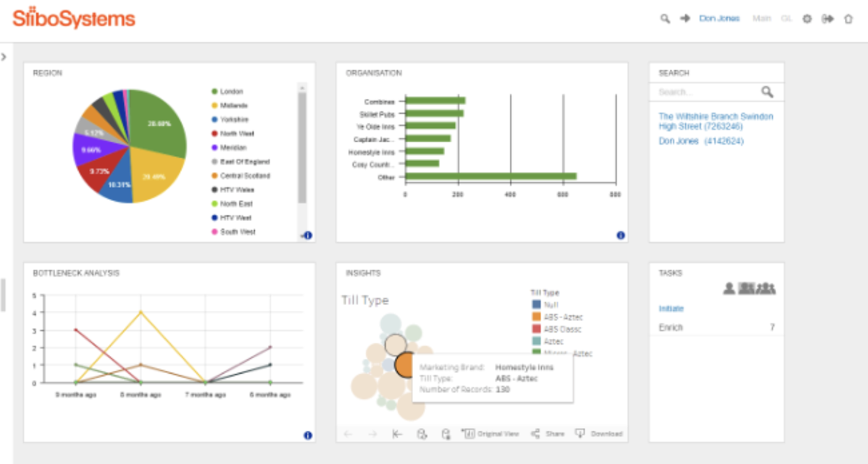The image size is (868, 464).
Task: Open Organisation widget info icon
Action: tap(621, 235)
